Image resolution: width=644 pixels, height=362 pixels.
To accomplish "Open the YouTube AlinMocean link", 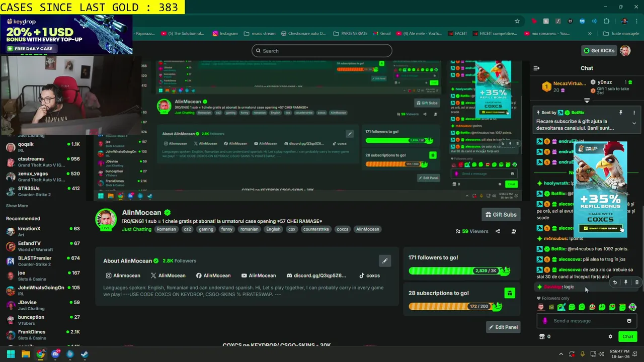I will (259, 276).
